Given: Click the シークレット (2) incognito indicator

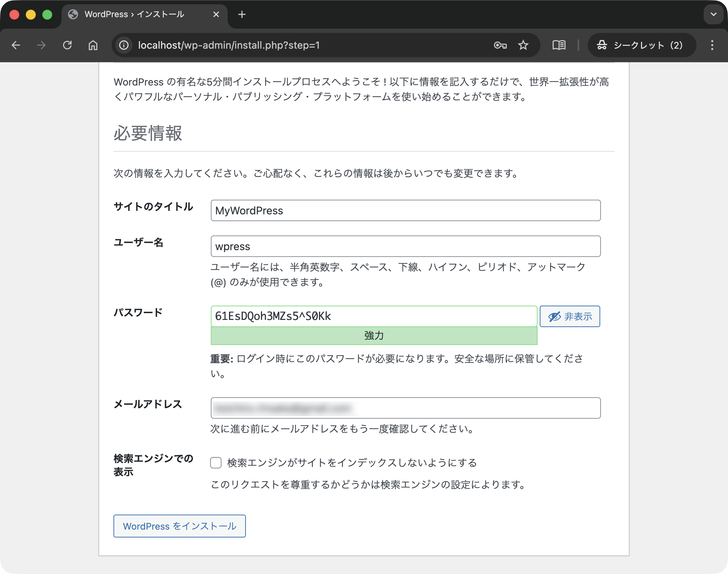Looking at the screenshot, I should point(641,45).
